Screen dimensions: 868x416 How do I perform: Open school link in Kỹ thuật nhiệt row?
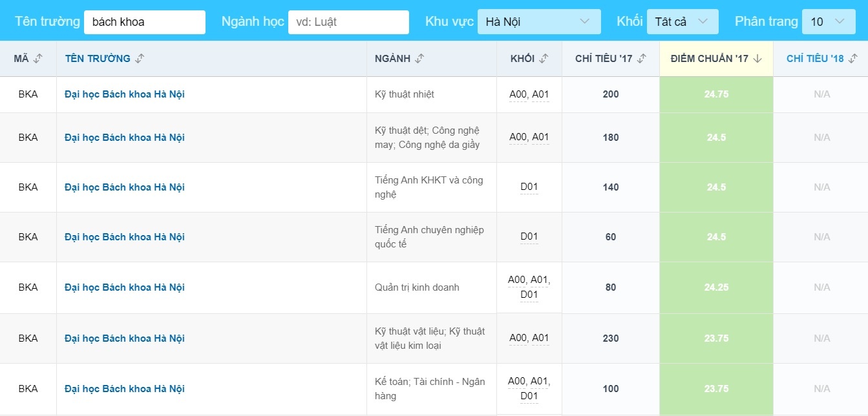point(125,94)
